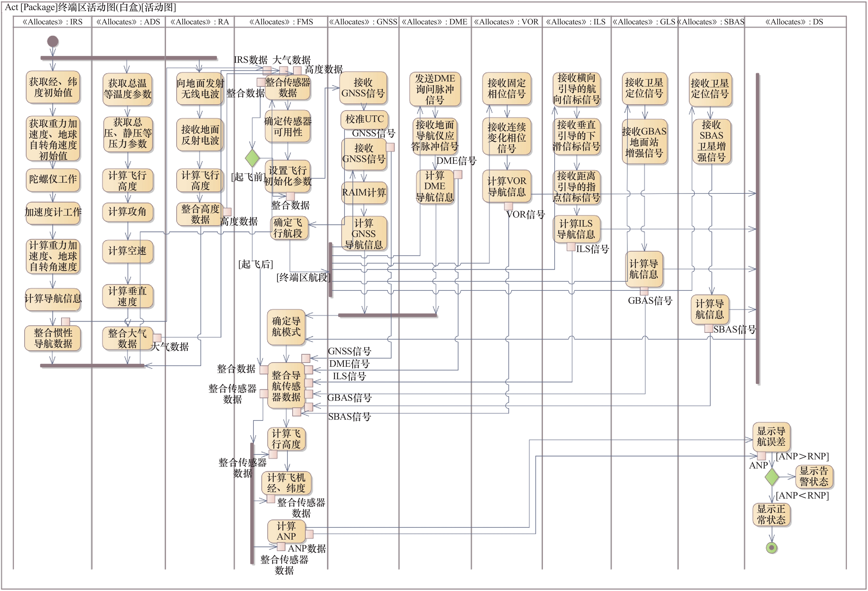This screenshot has width=868, height=591.
Task: Select the top fork bar spanning IRS to RA
Action: [128, 58]
